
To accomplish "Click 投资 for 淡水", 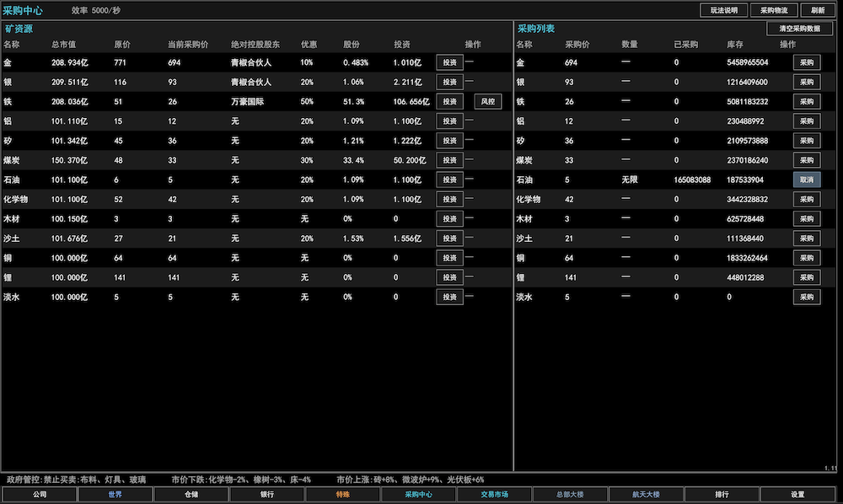I will [x=449, y=297].
